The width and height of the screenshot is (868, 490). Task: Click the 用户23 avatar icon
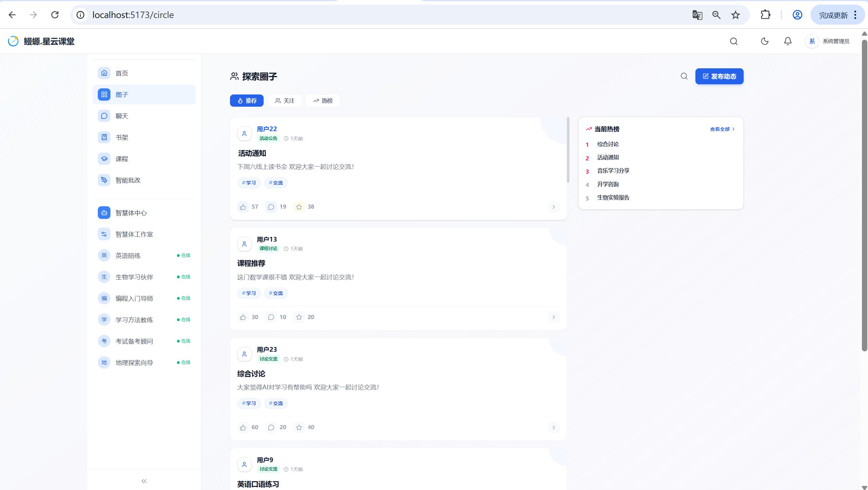pos(244,354)
